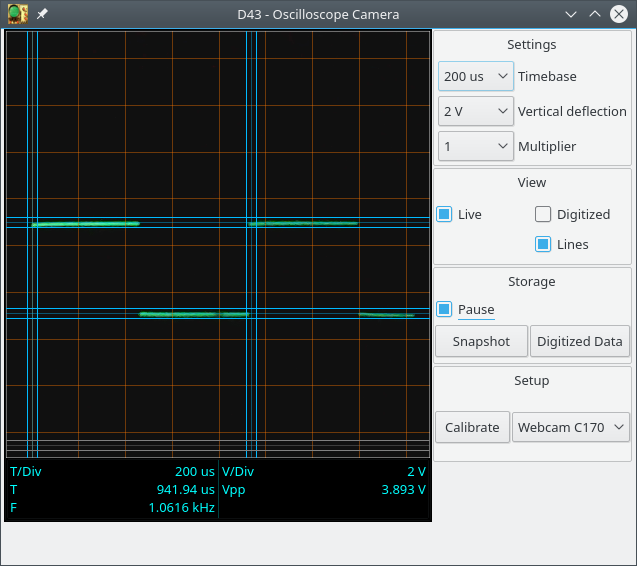The width and height of the screenshot is (637, 566).
Task: Toggle the pin window icon
Action: coord(42,14)
